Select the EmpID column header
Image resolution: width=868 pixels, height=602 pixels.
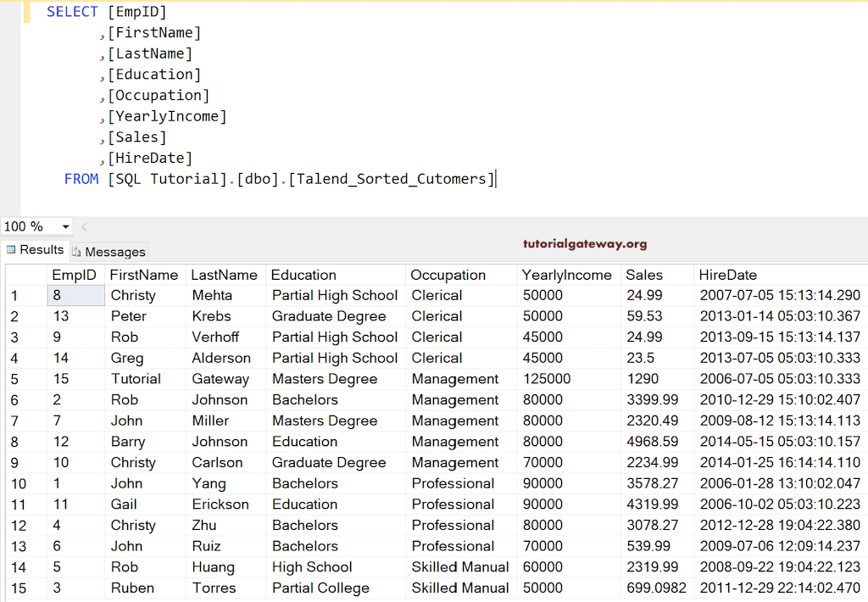[x=75, y=275]
